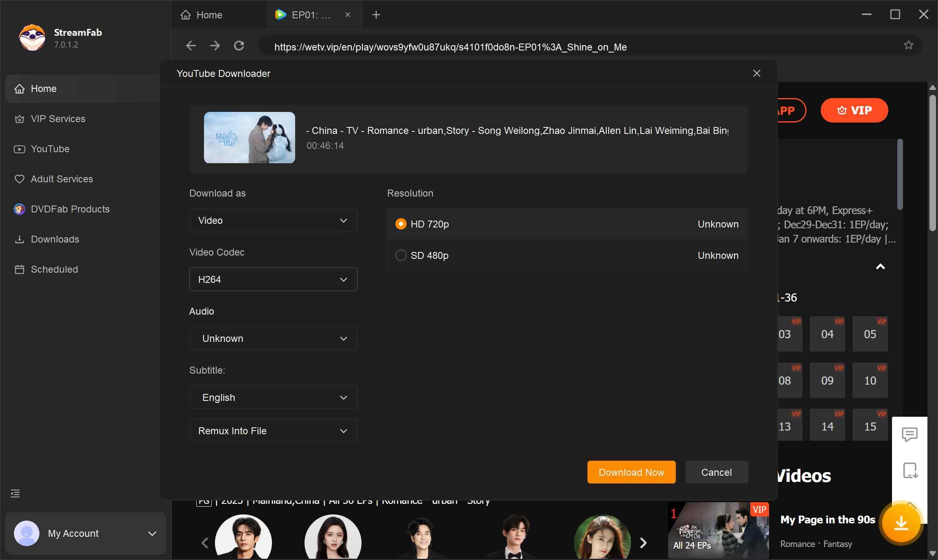
Task: Click the orange floating download icon
Action: 901,523
